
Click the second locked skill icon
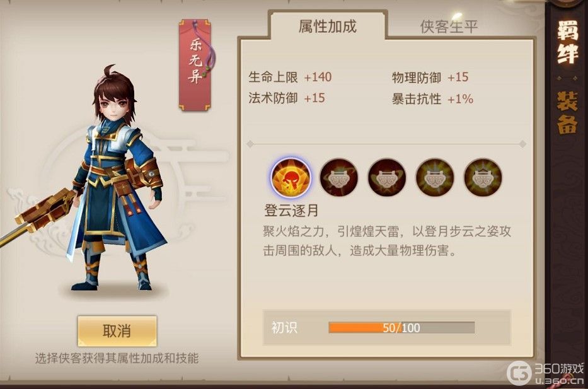click(338, 177)
